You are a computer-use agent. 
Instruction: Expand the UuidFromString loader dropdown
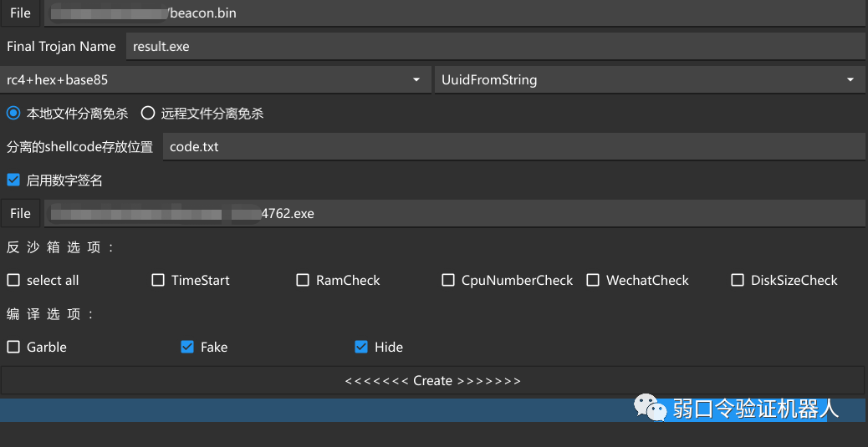pyautogui.click(x=648, y=80)
